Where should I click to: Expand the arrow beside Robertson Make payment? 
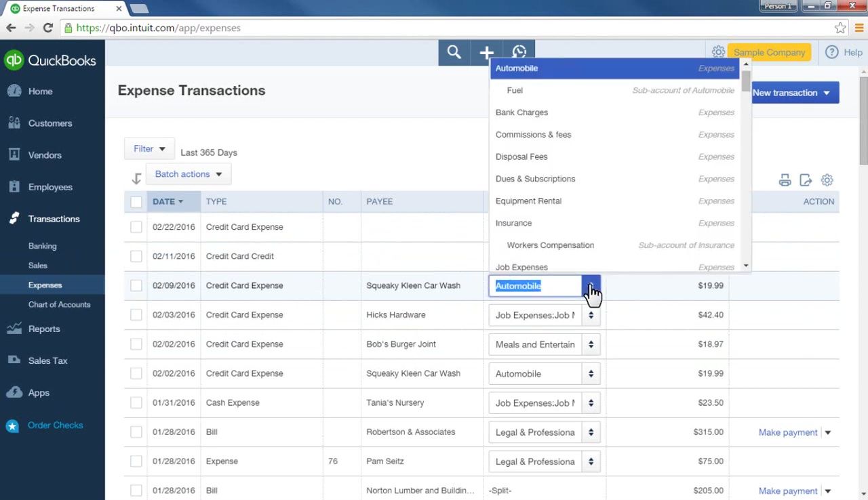(x=827, y=432)
